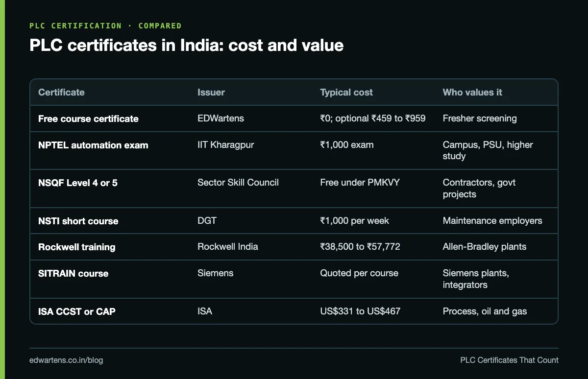Image resolution: width=588 pixels, height=379 pixels.
Task: Click the '₹1,000 per week' cost cell
Action: [355, 221]
